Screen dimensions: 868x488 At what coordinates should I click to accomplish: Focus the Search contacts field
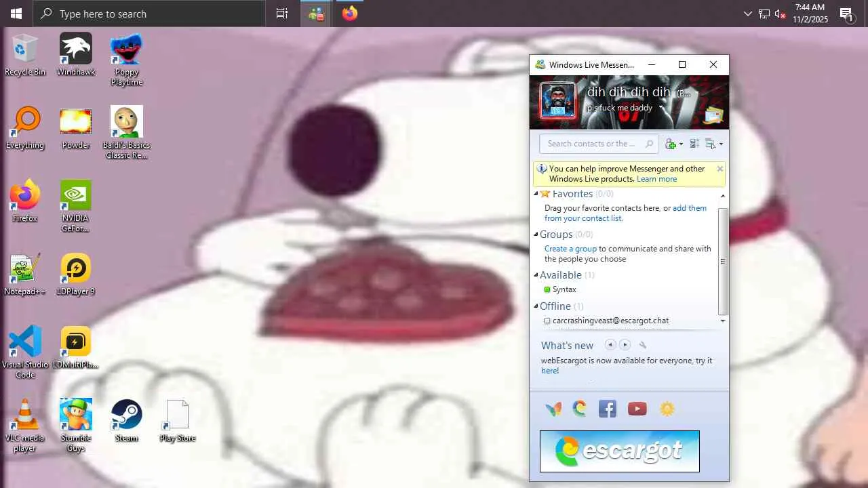(599, 144)
